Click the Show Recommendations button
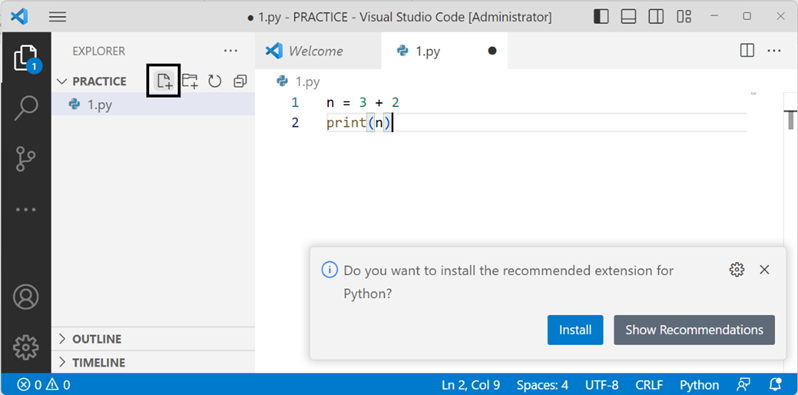 694,330
